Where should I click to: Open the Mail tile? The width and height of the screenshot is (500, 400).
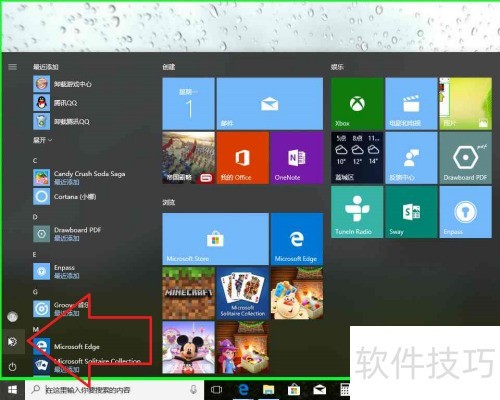pos(270,104)
